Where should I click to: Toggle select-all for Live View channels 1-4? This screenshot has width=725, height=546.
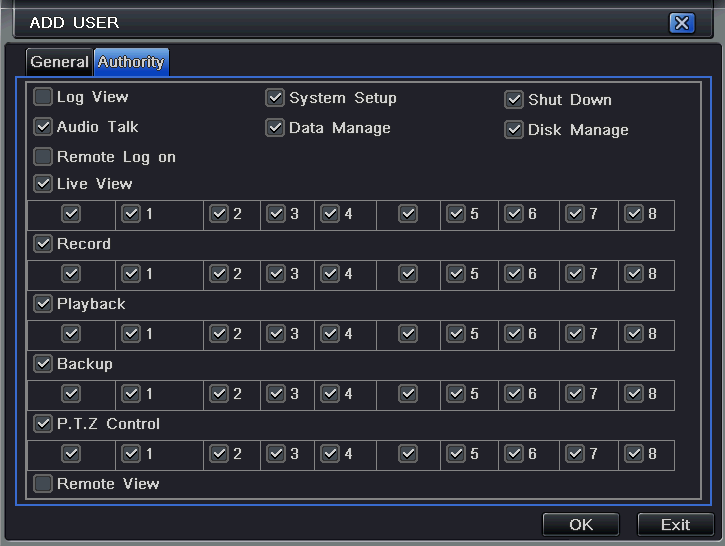pyautogui.click(x=71, y=214)
